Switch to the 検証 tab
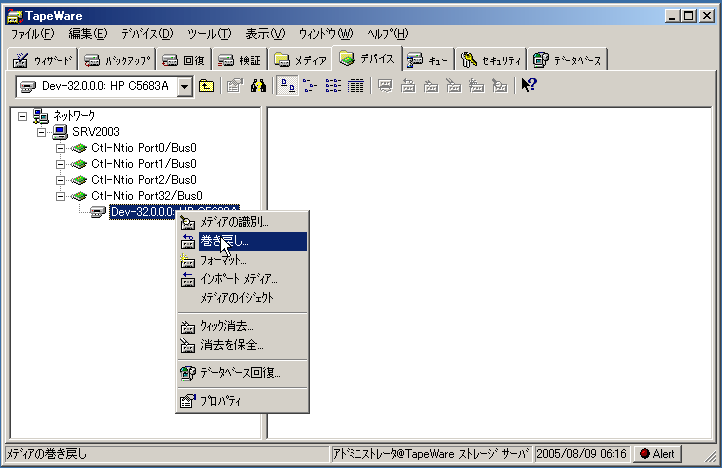 tap(239, 60)
